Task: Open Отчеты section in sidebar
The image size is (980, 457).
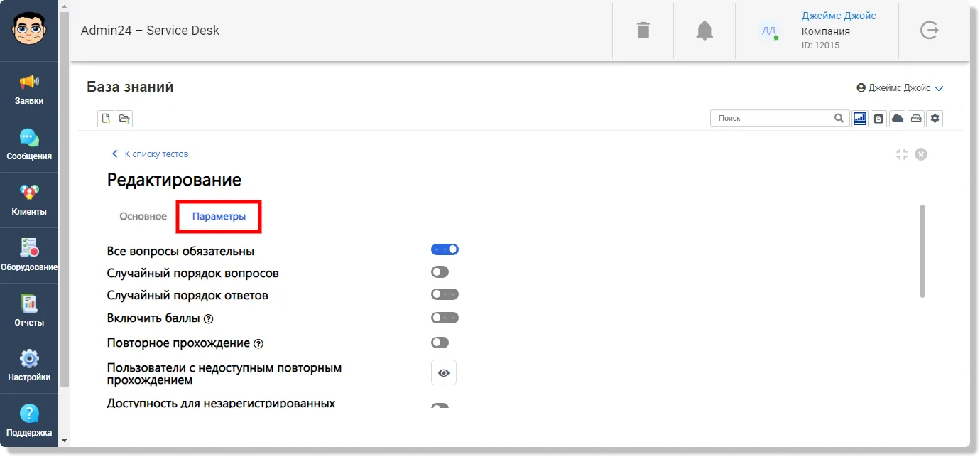Action: coord(29,311)
